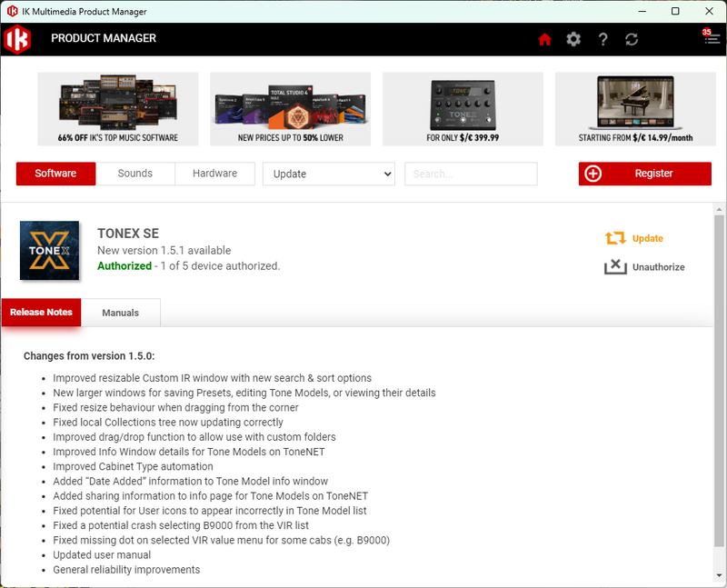Click the vertical scrollbar thumb
Image resolution: width=727 pixels, height=588 pixels.
click(x=719, y=380)
